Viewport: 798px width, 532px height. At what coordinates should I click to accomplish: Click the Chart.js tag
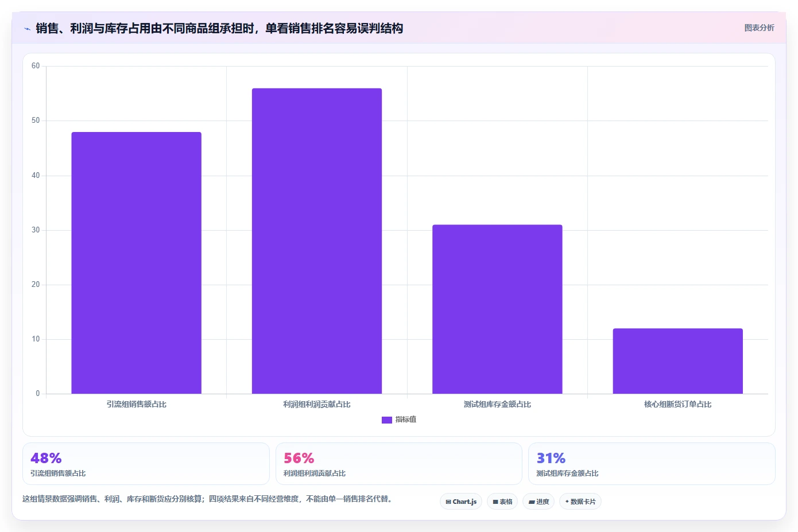click(x=461, y=502)
